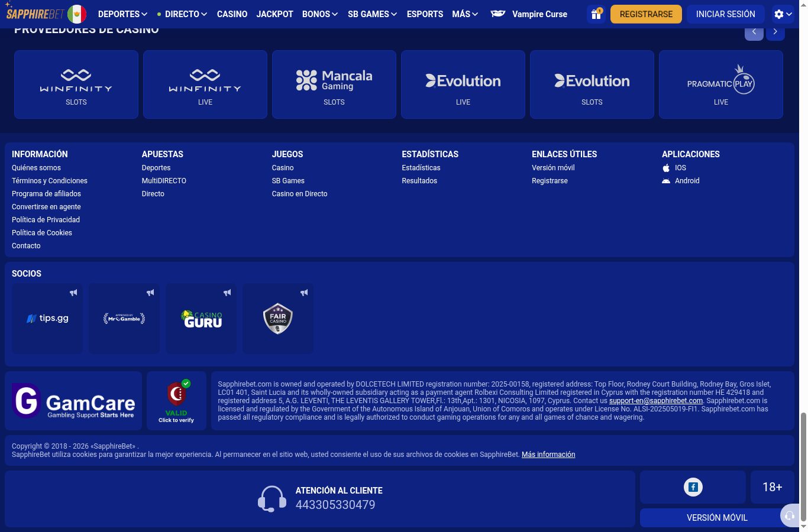Open the Fair Casino partner badge
This screenshot has height=532, width=808.
[278, 318]
